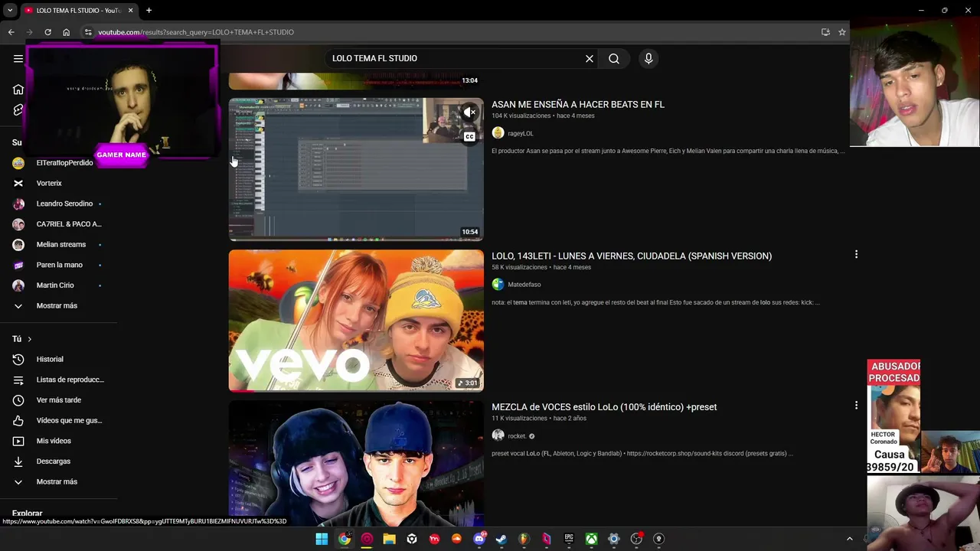The width and height of the screenshot is (980, 551).
Task: Close the LOLO TEMA FL STUDIO tab
Action: pyautogui.click(x=130, y=11)
